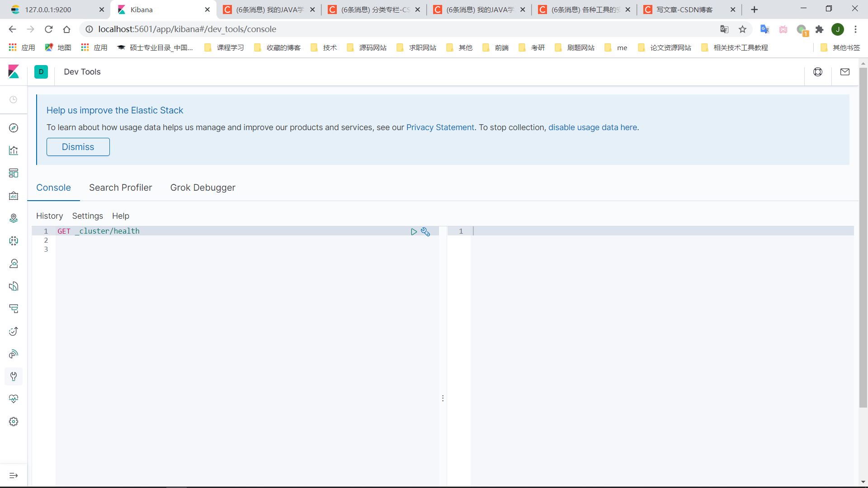Go back in browser history

pyautogui.click(x=12, y=29)
